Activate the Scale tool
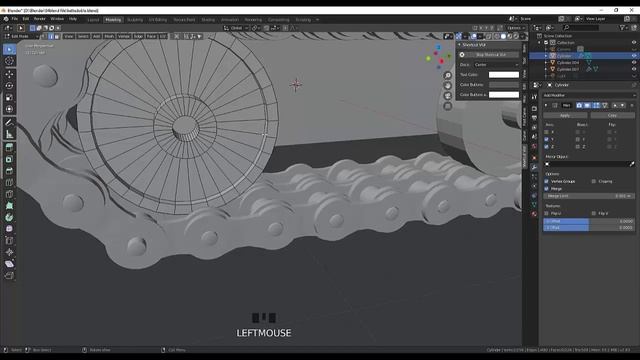Image resolution: width=640 pixels, height=360 pixels. pos(9,98)
